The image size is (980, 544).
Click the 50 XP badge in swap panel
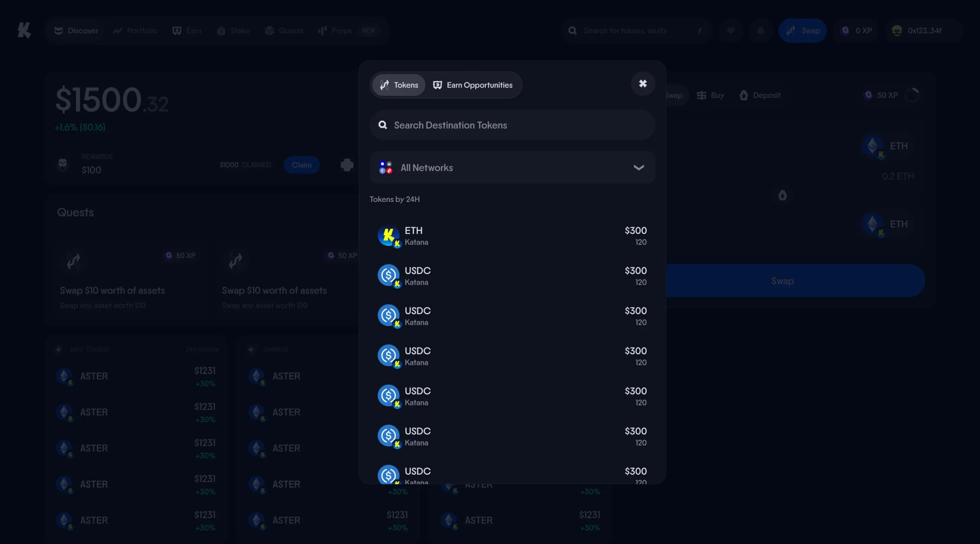(880, 95)
